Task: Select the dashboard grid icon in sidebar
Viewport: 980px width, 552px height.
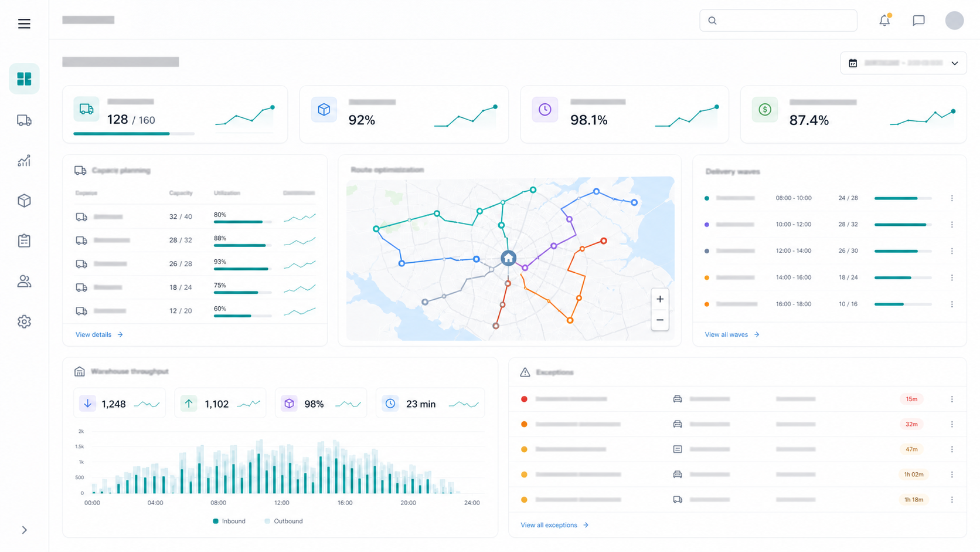Action: (24, 79)
